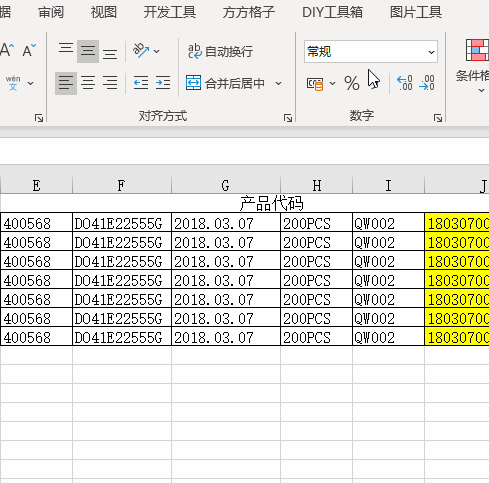Increase the cell indent

[163, 83]
